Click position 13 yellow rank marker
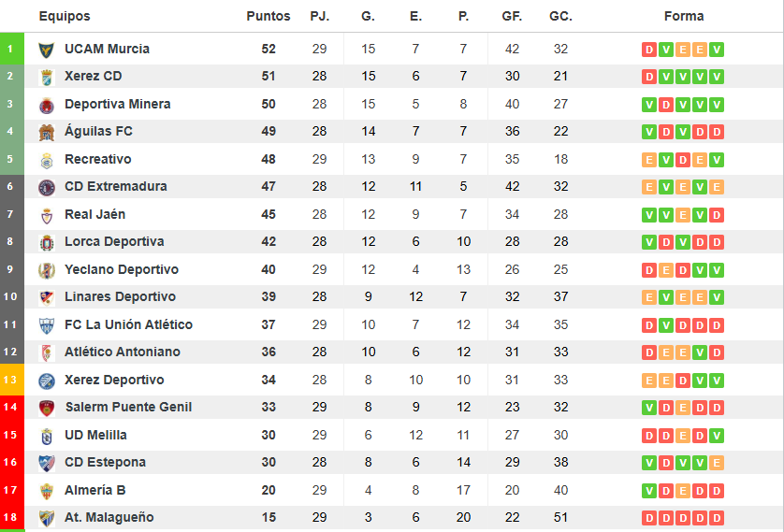Viewport: 784px width, 532px height. 10,380
